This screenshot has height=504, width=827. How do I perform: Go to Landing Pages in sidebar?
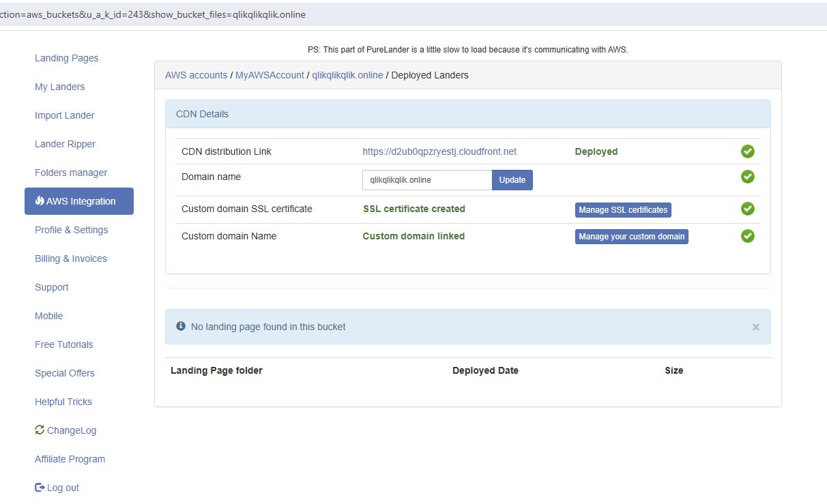pos(67,58)
